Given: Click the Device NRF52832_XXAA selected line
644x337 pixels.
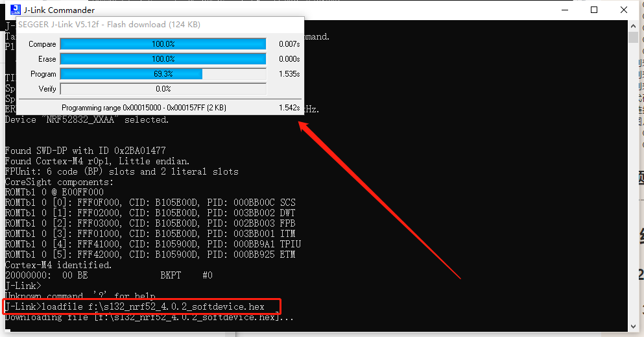Looking at the screenshot, I should point(87,120).
